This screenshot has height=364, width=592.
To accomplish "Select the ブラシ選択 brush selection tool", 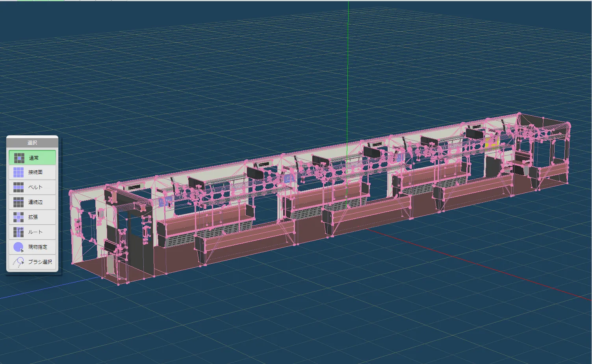I will click(x=32, y=262).
